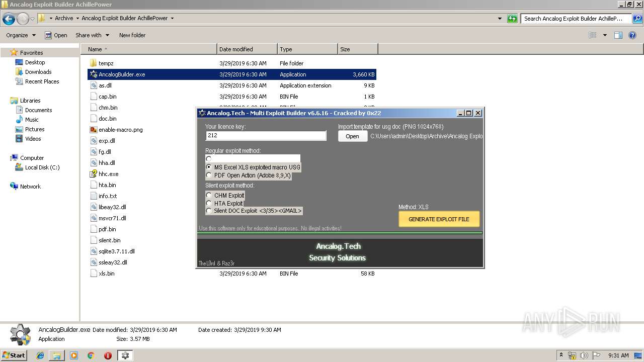The height and width of the screenshot is (362, 644).
Task: Show the preview pane
Action: (618, 35)
